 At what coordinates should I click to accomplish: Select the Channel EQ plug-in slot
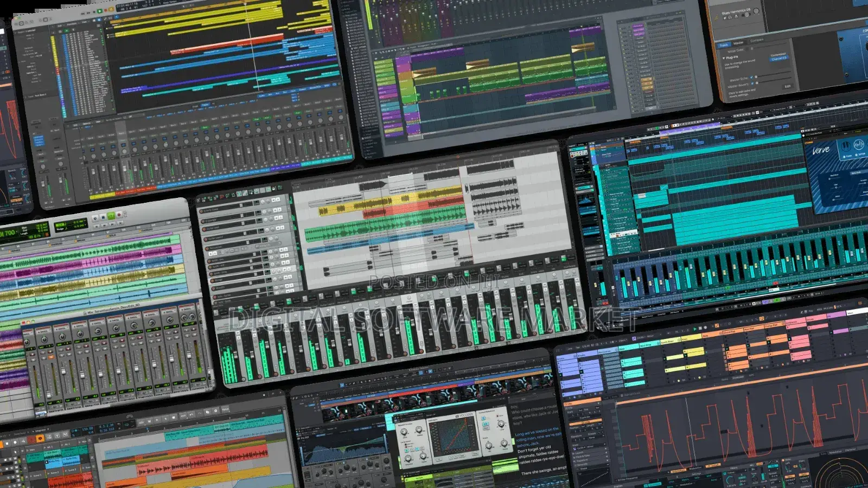click(779, 59)
